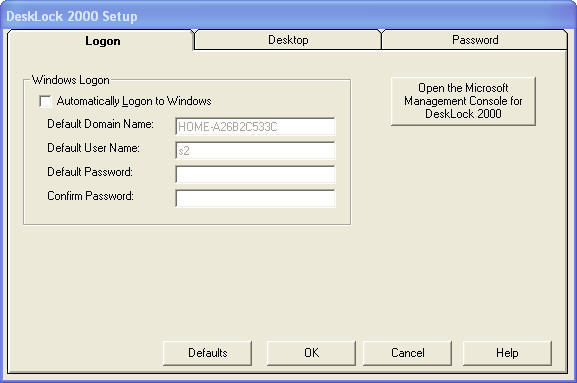Click the "Confirm Password:" label
577x383 pixels.
(x=91, y=196)
